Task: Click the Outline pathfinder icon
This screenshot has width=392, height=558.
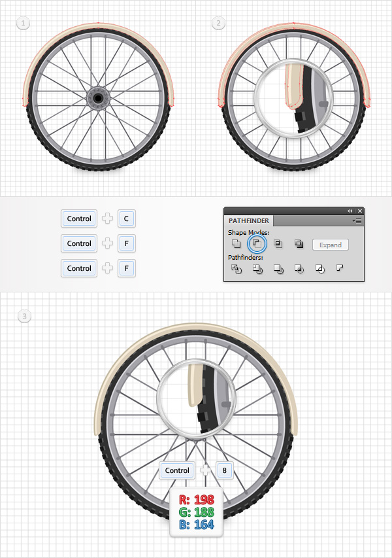Action: (320, 269)
